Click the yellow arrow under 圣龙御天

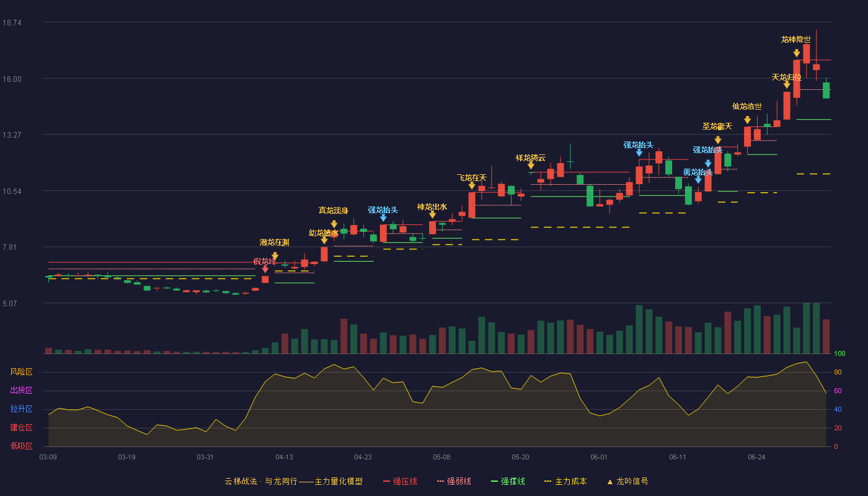click(718, 140)
